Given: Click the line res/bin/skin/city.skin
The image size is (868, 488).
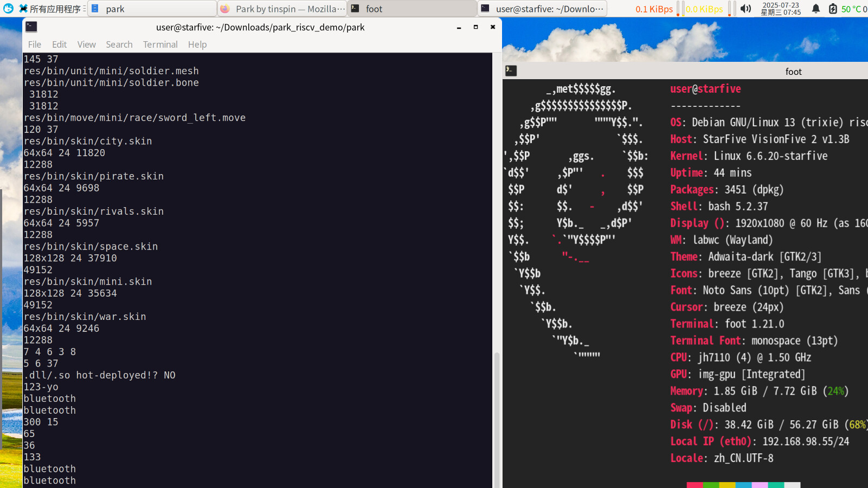Looking at the screenshot, I should pyautogui.click(x=88, y=141).
